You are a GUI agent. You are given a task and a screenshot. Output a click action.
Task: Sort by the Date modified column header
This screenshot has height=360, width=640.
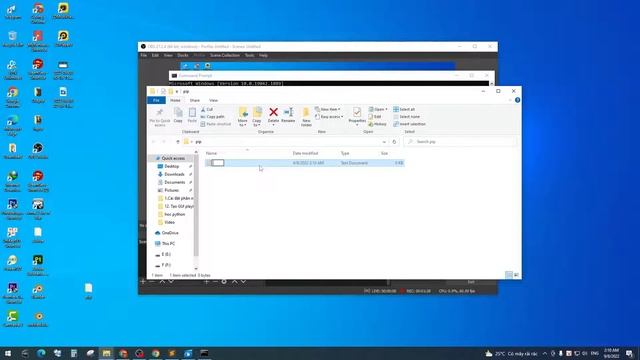pos(305,153)
